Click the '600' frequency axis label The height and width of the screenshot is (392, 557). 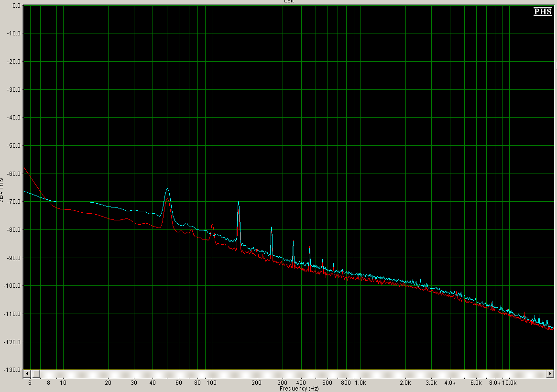tap(327, 383)
